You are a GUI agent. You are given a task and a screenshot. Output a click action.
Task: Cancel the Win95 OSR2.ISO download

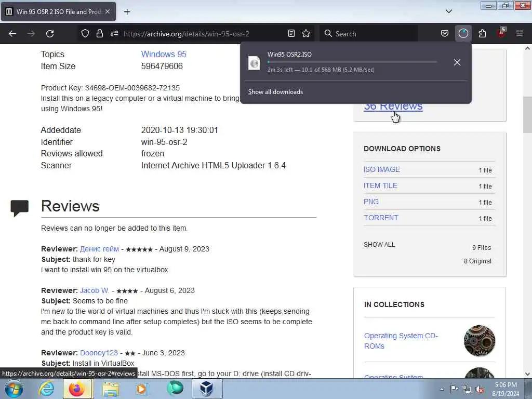(457, 62)
